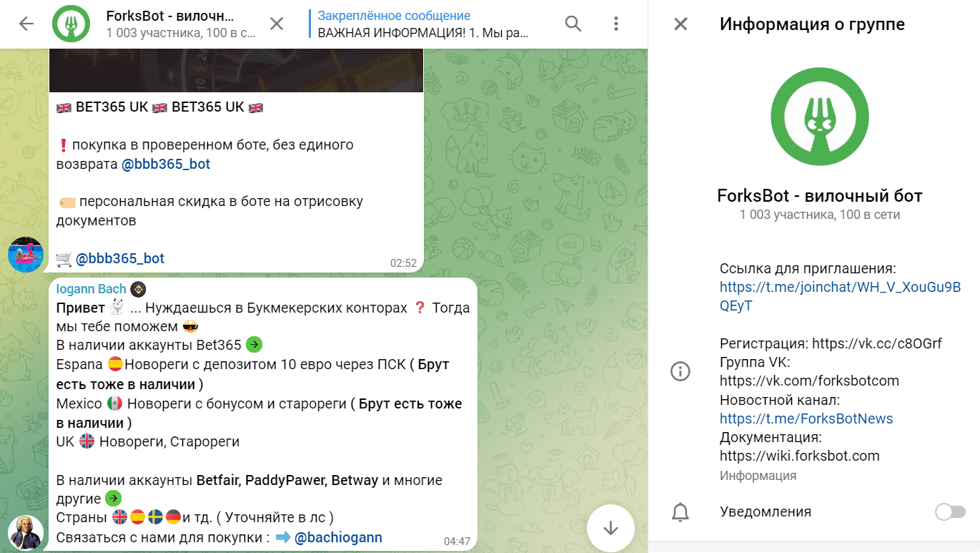The width and height of the screenshot is (980, 553).
Task: Click the 'Информация о группе' panel heading
Action: pyautogui.click(x=812, y=24)
